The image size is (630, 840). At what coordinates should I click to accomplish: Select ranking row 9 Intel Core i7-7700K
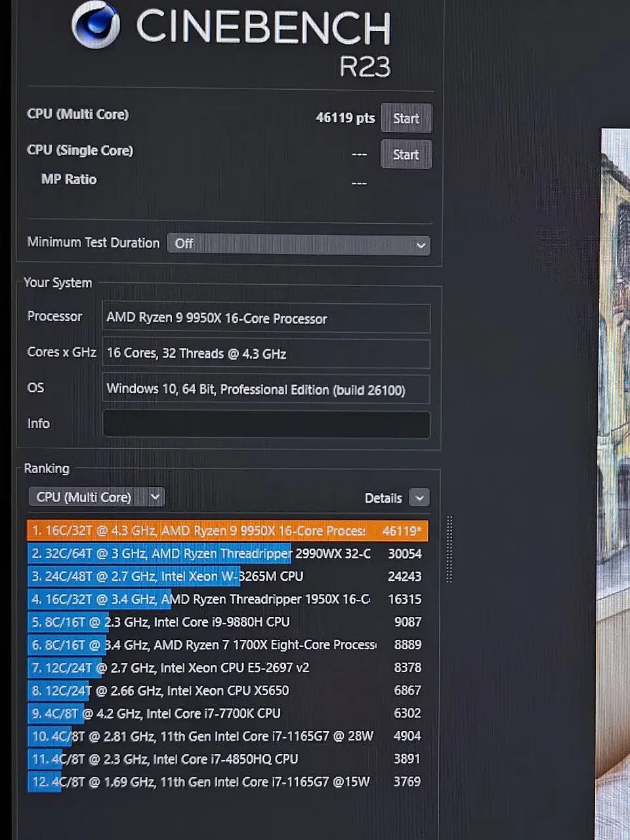click(227, 713)
